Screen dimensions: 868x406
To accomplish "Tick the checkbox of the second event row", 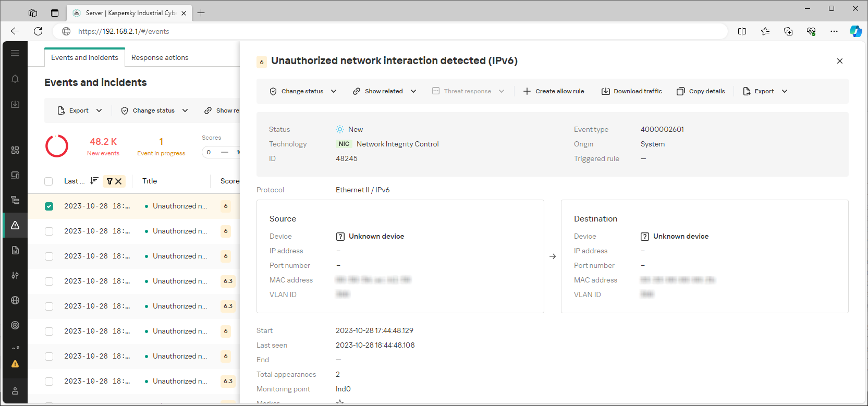I will 49,231.
